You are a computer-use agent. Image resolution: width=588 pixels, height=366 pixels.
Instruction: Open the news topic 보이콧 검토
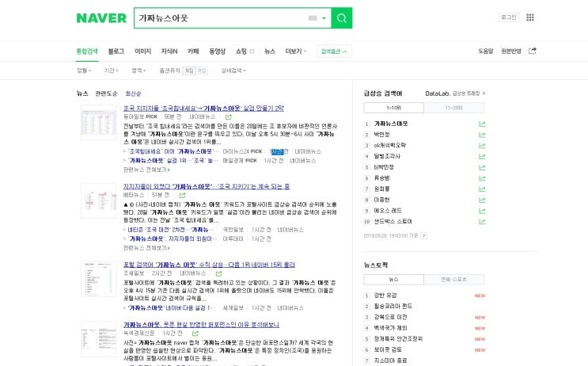[x=388, y=350]
